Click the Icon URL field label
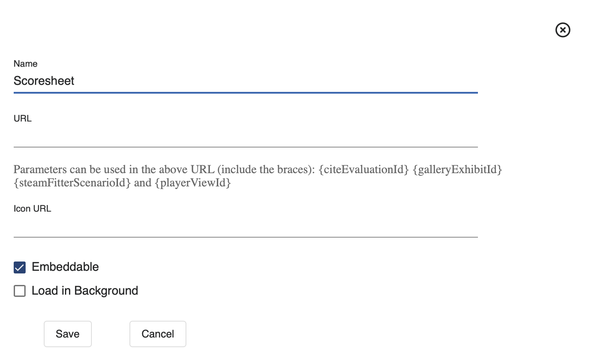The width and height of the screenshot is (591, 364). point(32,209)
